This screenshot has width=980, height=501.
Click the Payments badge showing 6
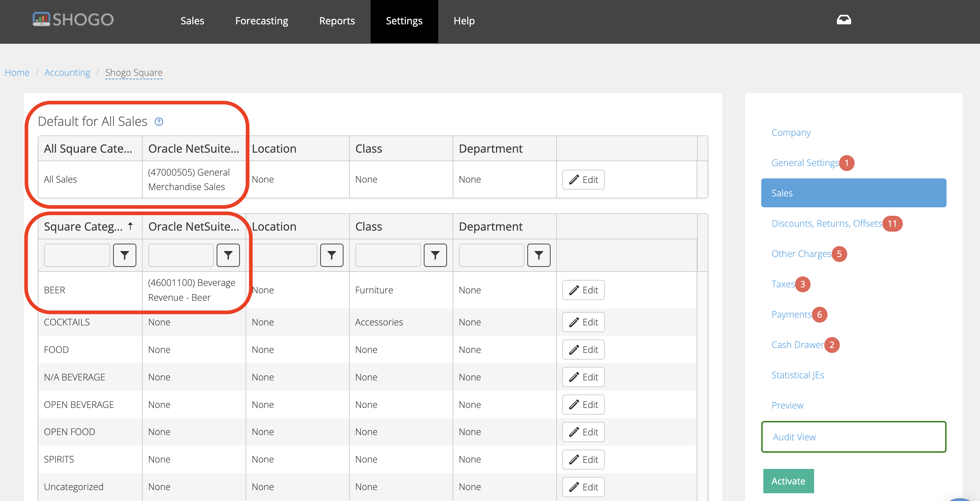[x=819, y=314]
